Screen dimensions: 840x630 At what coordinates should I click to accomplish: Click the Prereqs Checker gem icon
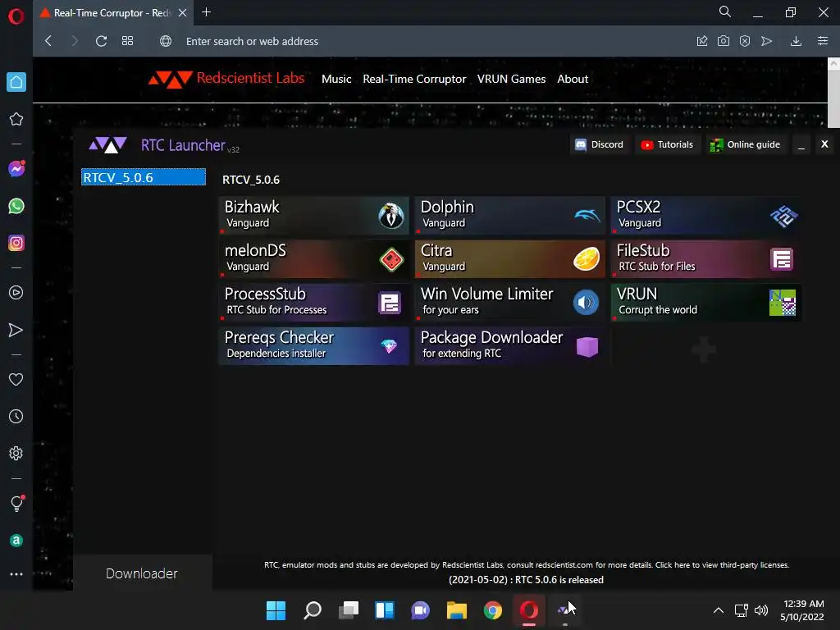[x=389, y=346]
